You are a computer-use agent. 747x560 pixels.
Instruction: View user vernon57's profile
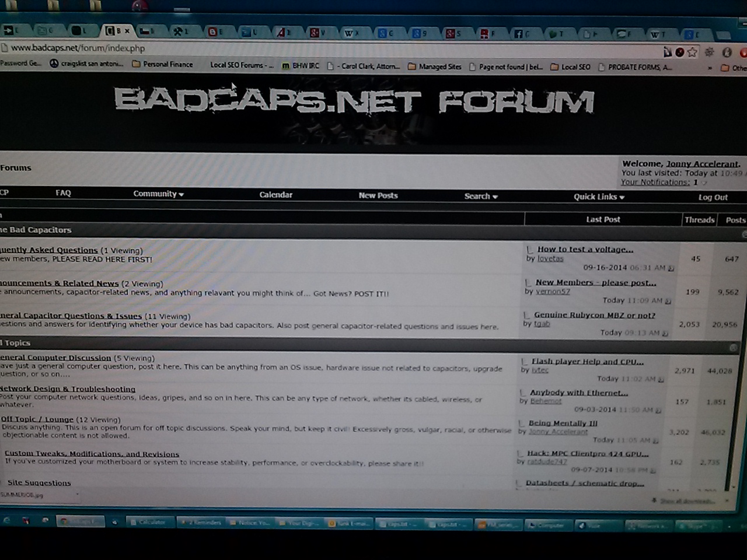[x=553, y=292]
